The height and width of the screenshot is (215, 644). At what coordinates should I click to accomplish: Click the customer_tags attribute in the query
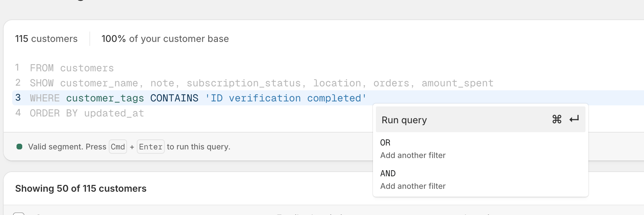point(105,98)
